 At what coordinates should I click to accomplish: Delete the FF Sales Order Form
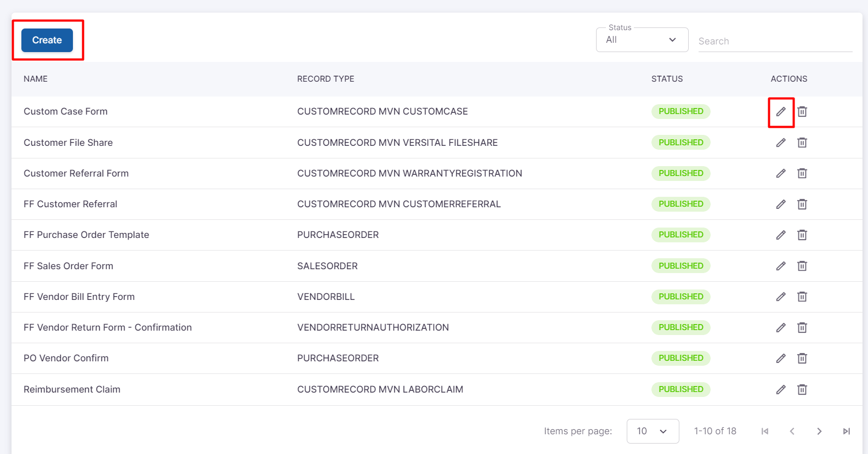(802, 266)
